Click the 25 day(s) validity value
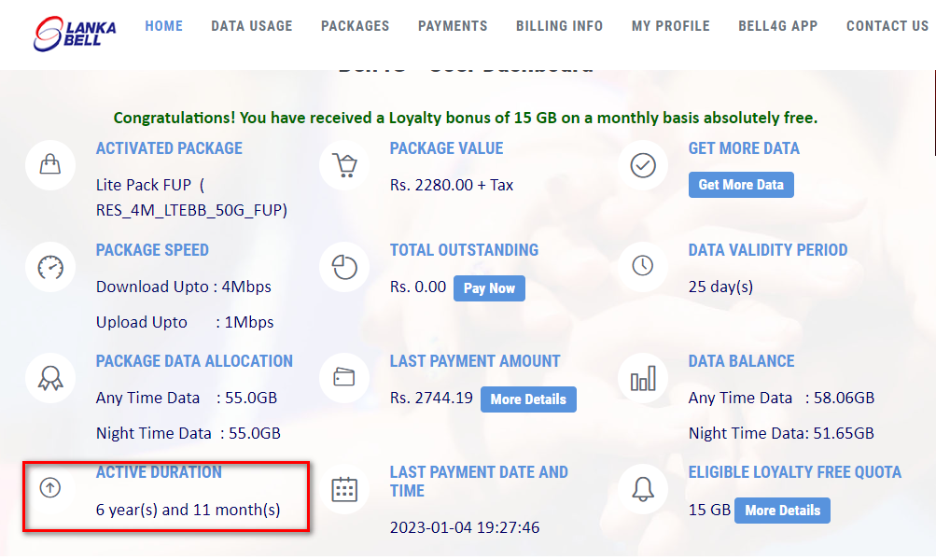Image resolution: width=936 pixels, height=560 pixels. [720, 287]
